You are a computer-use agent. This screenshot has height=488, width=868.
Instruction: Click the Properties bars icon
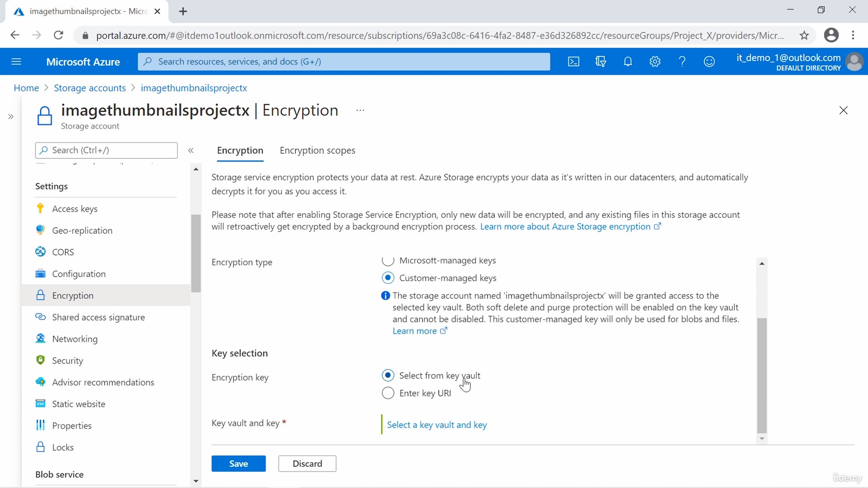40,425
